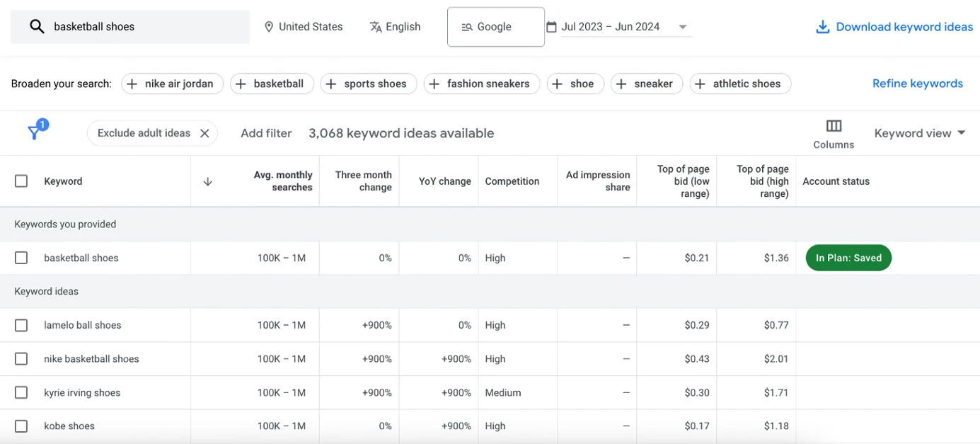Click the lamelo ball shoes keyword
This screenshot has width=980, height=444.
pos(83,325)
